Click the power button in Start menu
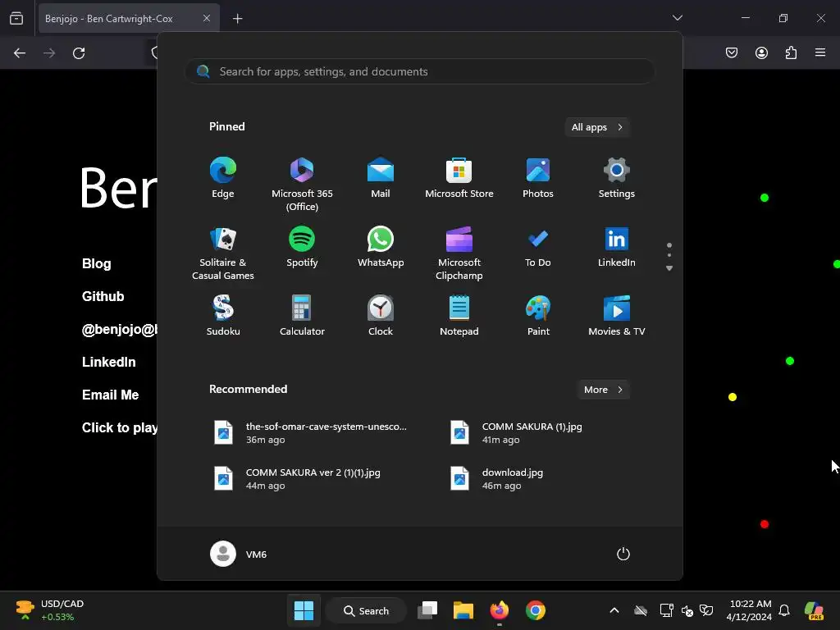 point(623,554)
